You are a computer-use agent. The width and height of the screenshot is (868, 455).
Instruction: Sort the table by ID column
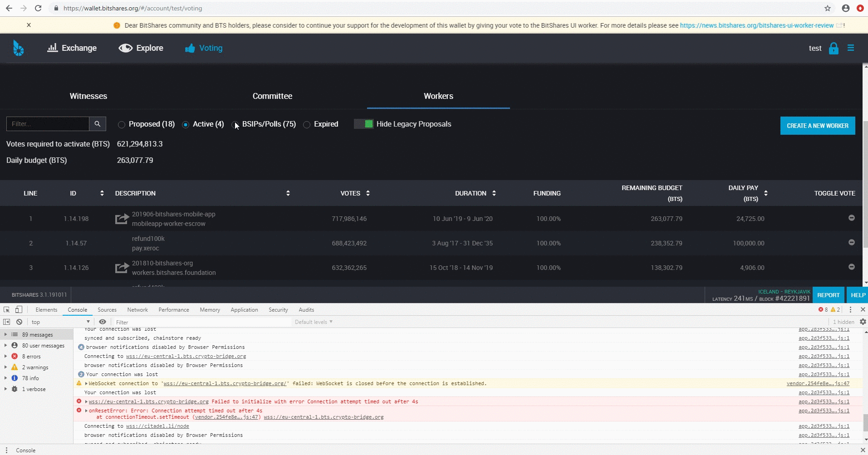[102, 193]
